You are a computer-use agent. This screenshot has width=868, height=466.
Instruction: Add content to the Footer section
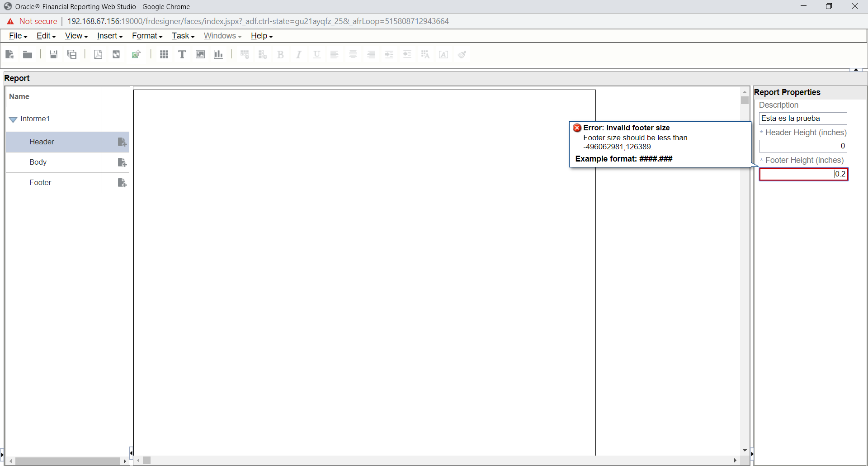(122, 182)
